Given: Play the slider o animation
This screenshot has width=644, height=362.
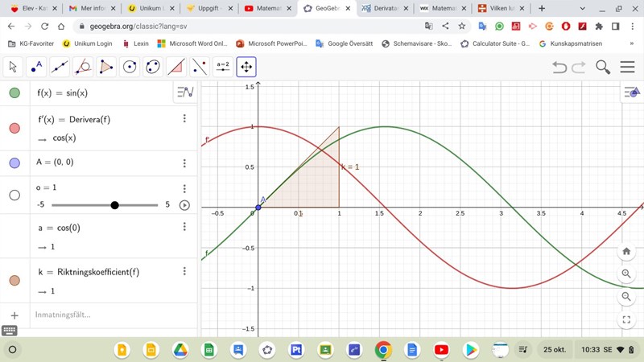Looking at the screenshot, I should (184, 205).
